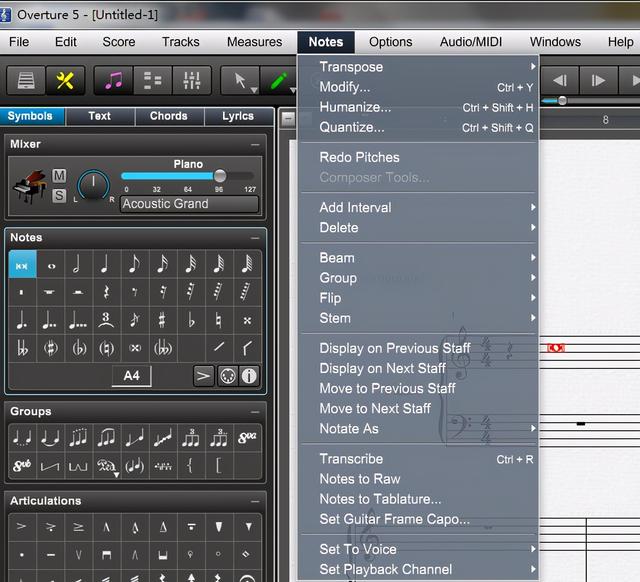Open the Measures menu
Image resolution: width=640 pixels, height=582 pixels.
coord(254,42)
